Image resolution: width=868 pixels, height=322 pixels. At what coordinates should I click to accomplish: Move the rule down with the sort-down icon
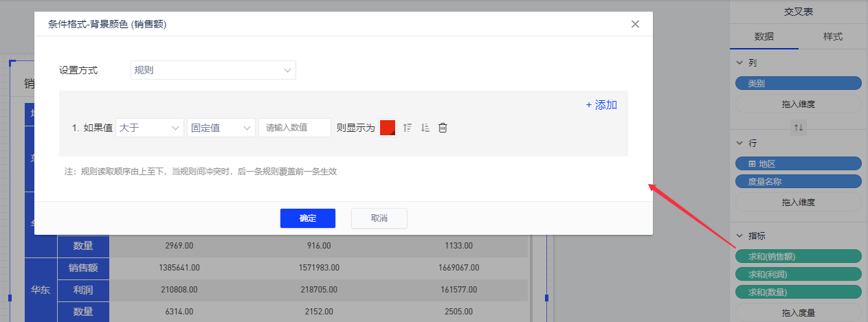point(425,128)
